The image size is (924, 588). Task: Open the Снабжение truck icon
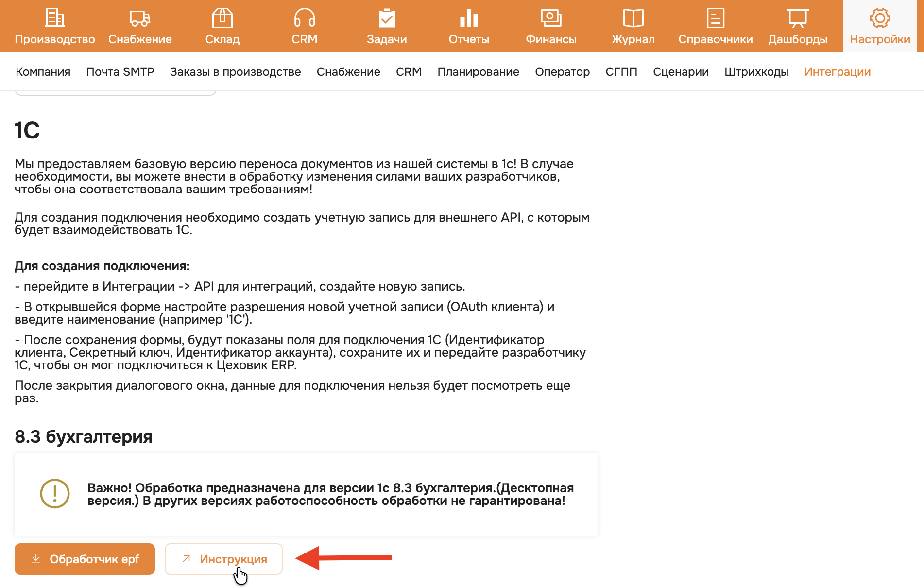140,18
